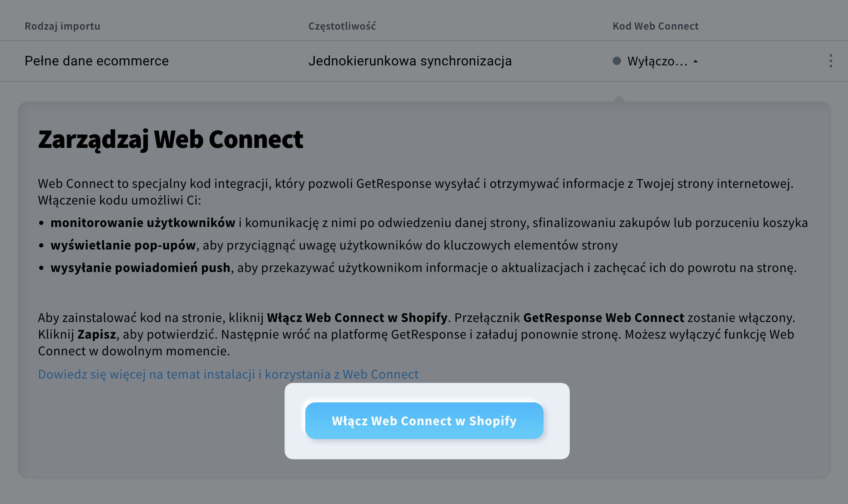Open the three-dot row actions menu
Image resolution: width=848 pixels, height=504 pixels.
click(831, 61)
